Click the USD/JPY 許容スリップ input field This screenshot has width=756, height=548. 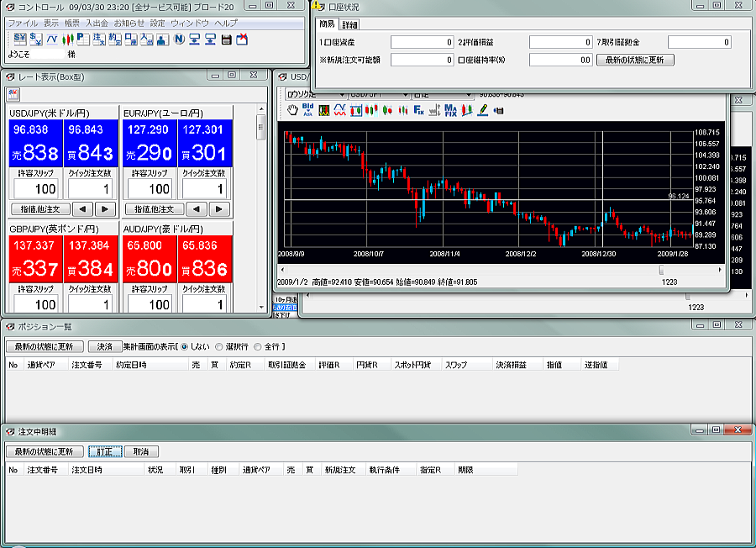click(x=36, y=189)
